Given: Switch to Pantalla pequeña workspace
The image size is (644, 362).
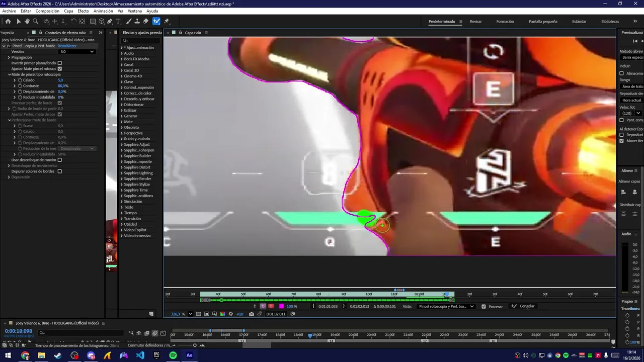Looking at the screenshot, I should click(543, 22).
